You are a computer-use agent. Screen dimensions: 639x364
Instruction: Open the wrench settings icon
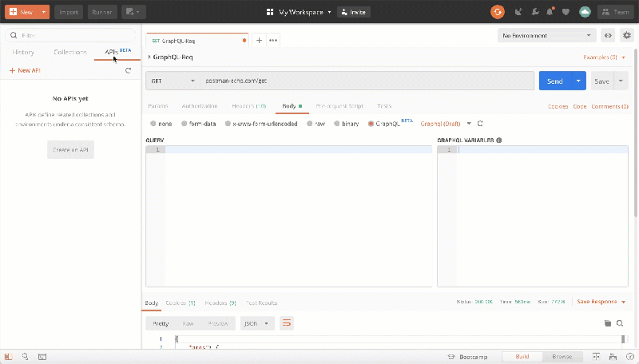click(x=534, y=12)
